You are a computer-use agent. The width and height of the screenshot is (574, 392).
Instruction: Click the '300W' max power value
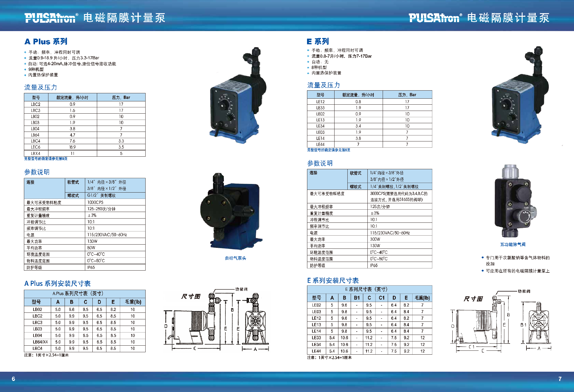[x=375, y=239]
